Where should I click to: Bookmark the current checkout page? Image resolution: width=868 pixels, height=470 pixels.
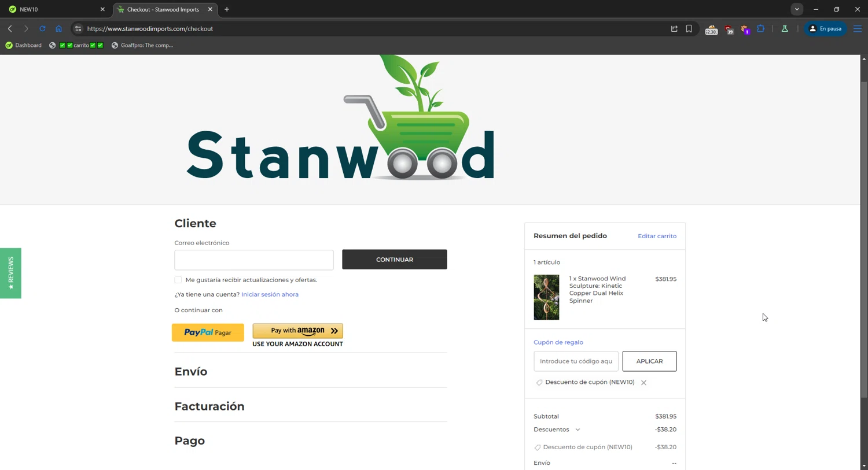click(689, 28)
